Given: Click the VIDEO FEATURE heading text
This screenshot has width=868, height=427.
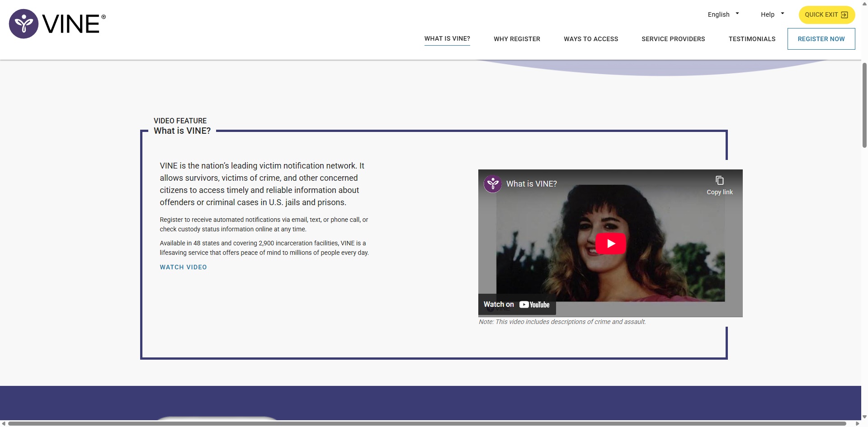Looking at the screenshot, I should (x=180, y=121).
